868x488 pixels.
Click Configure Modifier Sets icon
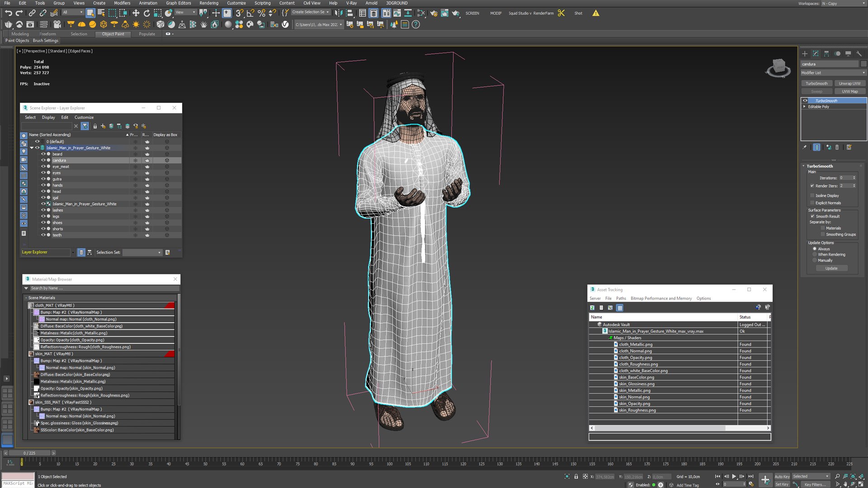[849, 147]
